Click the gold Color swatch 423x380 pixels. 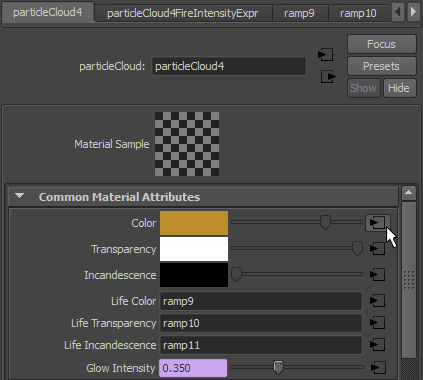pyautogui.click(x=194, y=223)
